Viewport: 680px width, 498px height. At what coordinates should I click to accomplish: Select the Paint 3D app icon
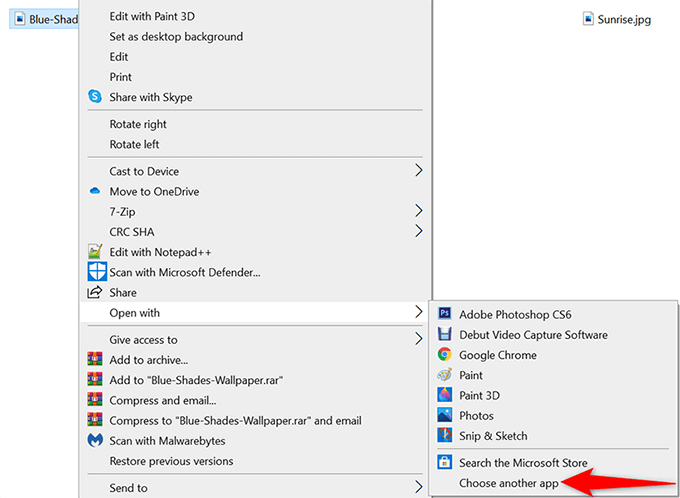coord(445,395)
